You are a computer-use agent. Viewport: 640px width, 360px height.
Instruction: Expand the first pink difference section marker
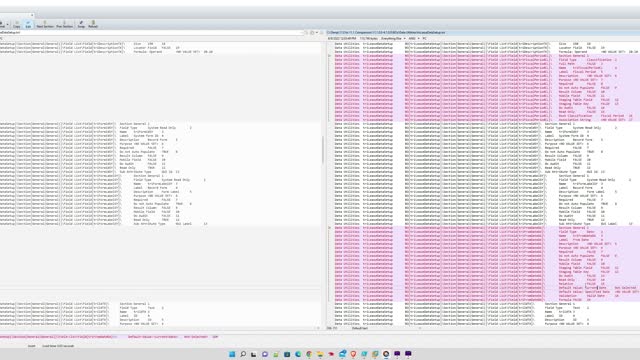click(330, 56)
